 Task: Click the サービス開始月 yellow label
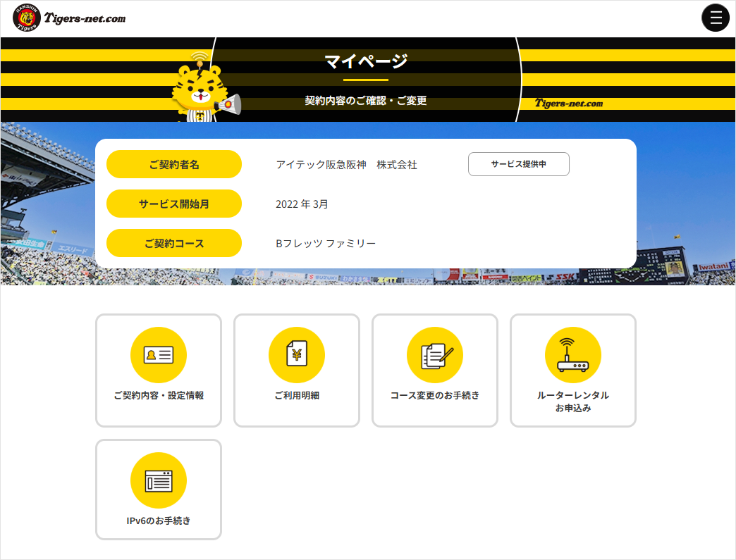pos(173,204)
